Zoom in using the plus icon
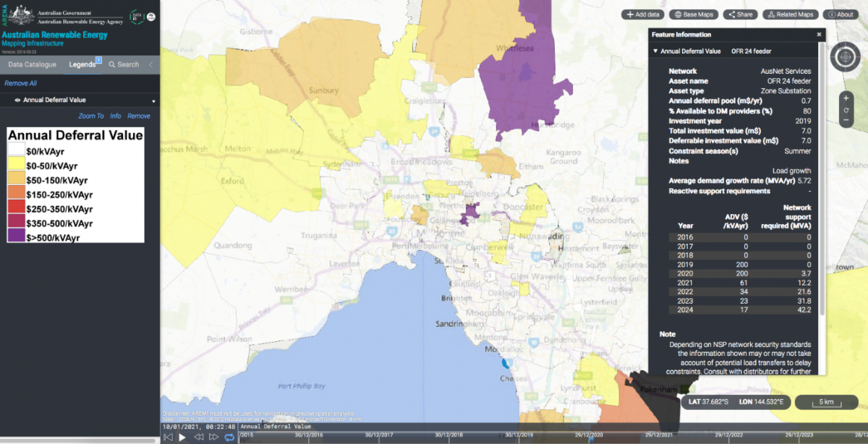The height and width of the screenshot is (444, 868). pyautogui.click(x=846, y=98)
